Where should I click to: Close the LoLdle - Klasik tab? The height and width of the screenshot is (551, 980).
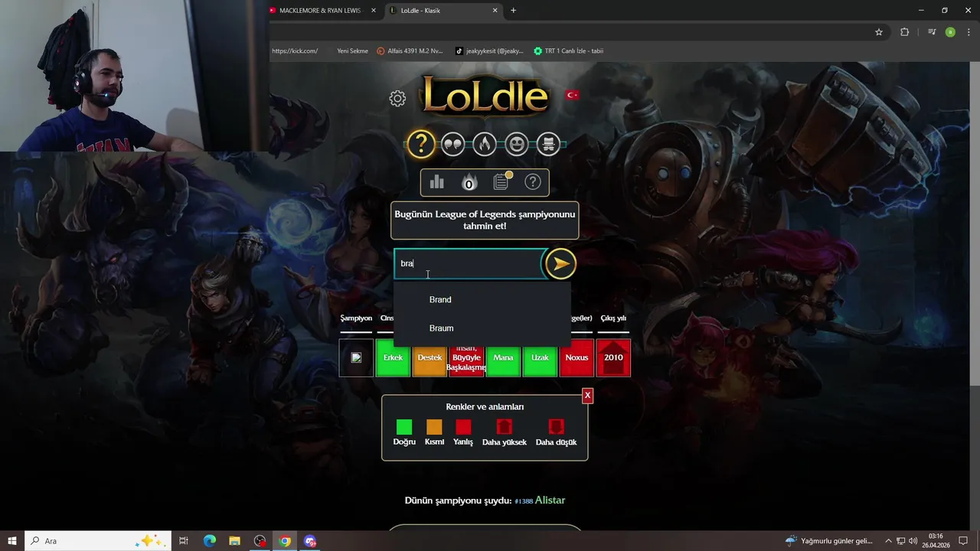click(x=495, y=11)
